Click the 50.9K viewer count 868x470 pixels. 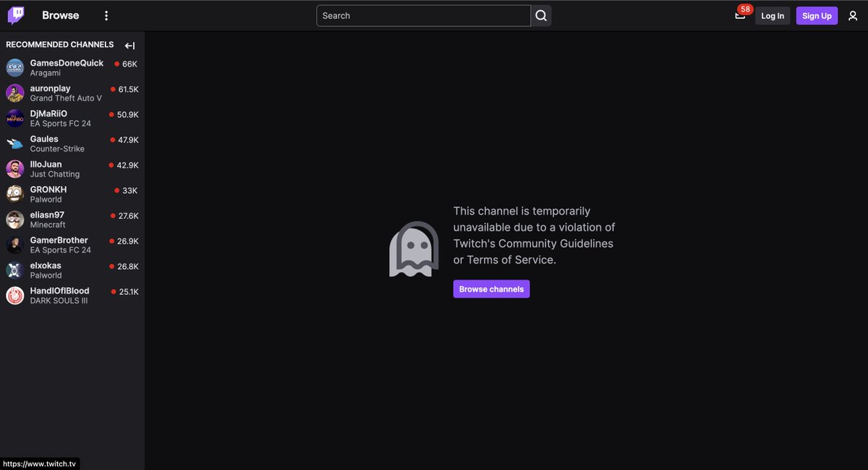pos(127,115)
